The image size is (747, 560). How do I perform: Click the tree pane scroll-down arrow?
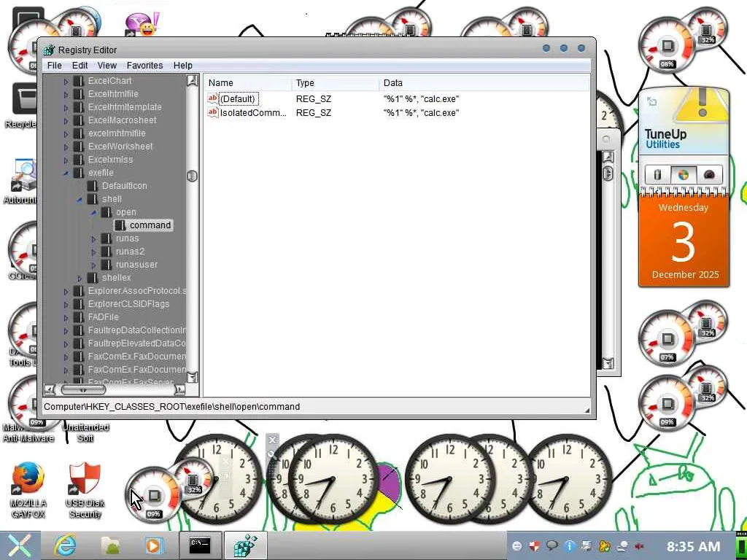pyautogui.click(x=192, y=377)
